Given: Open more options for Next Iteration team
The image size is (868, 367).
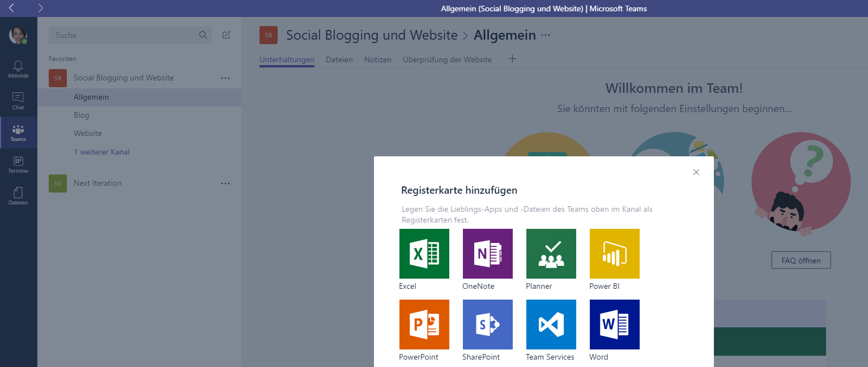Looking at the screenshot, I should 225,183.
